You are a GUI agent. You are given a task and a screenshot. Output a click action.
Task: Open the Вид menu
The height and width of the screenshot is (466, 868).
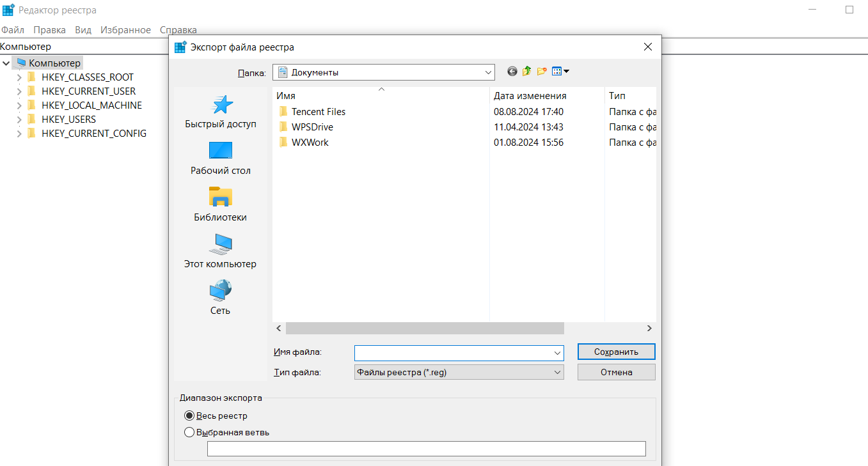83,30
